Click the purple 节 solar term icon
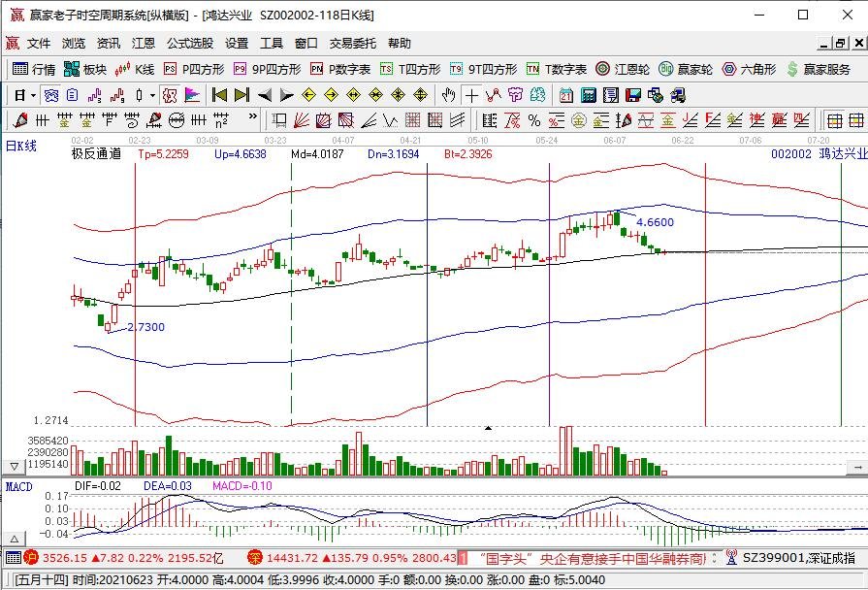Screen dimensions: 868x590 515,96
